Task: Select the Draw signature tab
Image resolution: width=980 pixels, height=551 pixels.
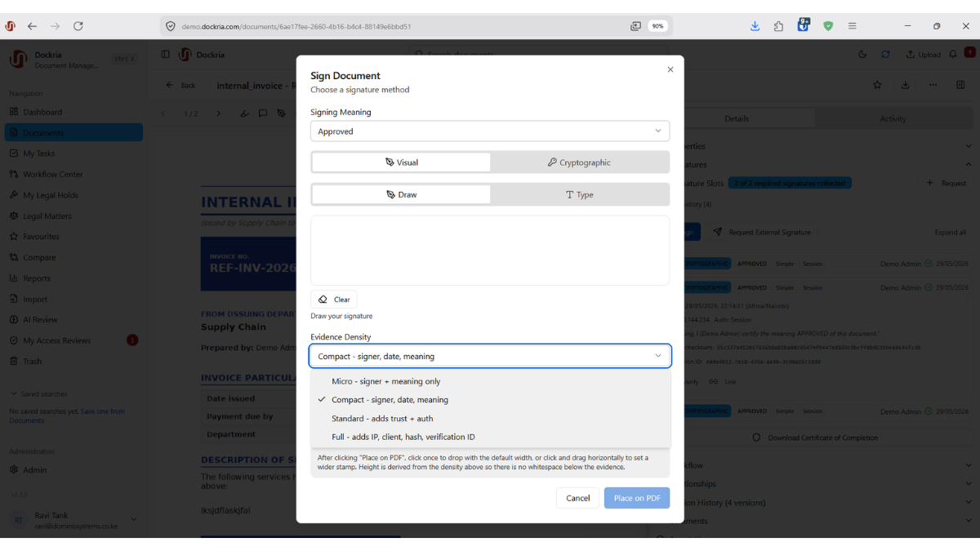Action: coord(401,195)
